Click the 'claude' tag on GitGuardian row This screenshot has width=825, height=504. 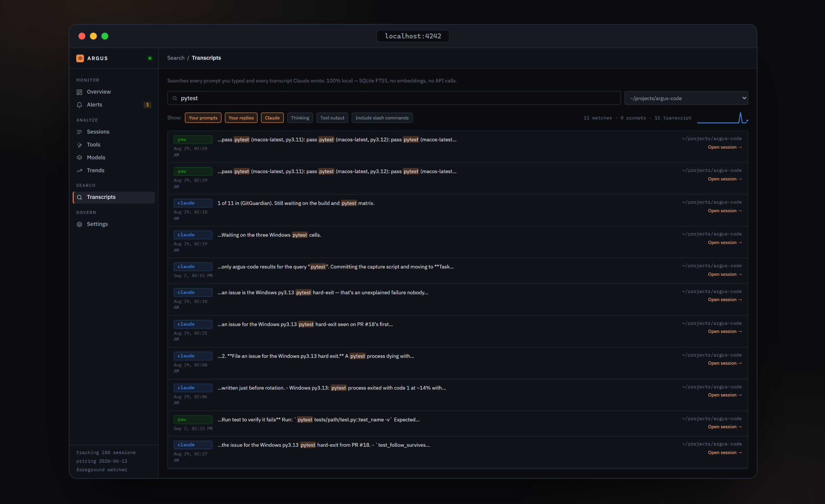[x=193, y=203]
